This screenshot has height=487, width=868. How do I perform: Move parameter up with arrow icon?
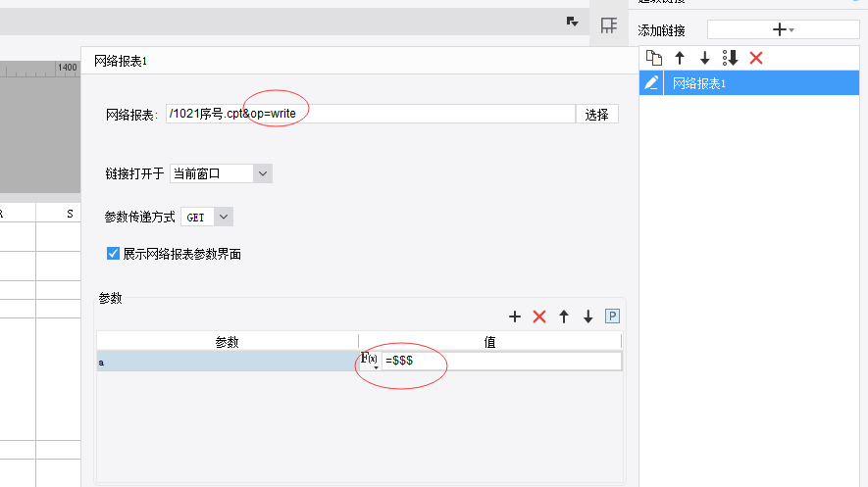click(x=564, y=317)
